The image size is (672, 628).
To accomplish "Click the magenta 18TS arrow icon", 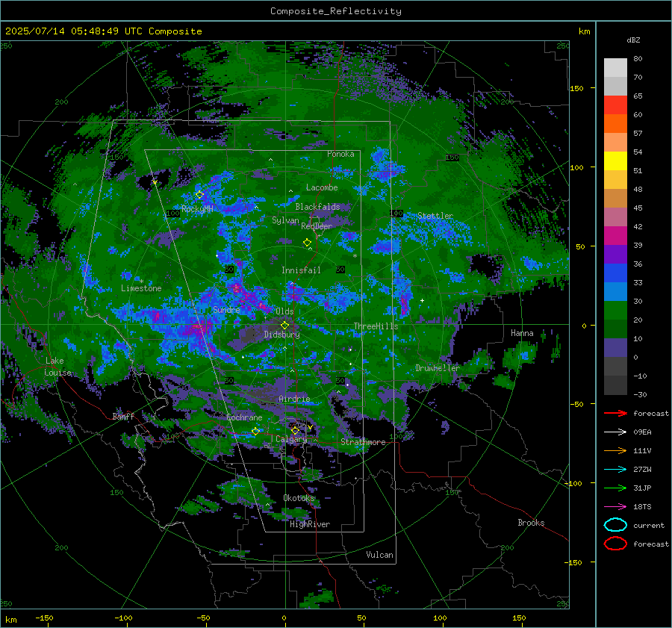I will coord(615,507).
